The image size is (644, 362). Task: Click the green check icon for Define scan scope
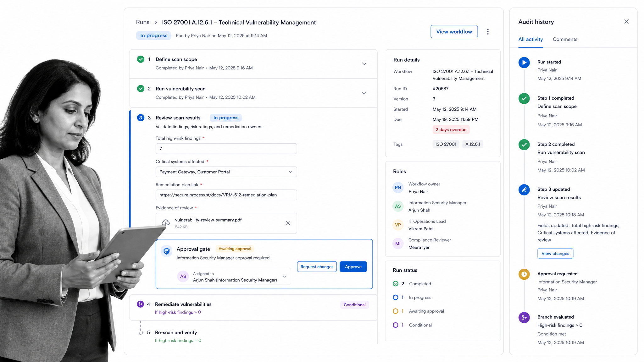coord(141,59)
